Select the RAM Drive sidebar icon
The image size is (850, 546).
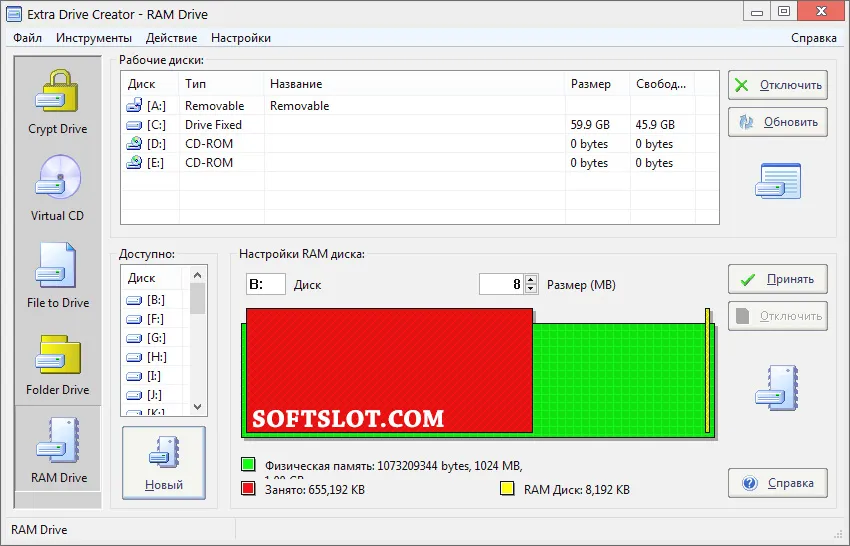pos(58,449)
